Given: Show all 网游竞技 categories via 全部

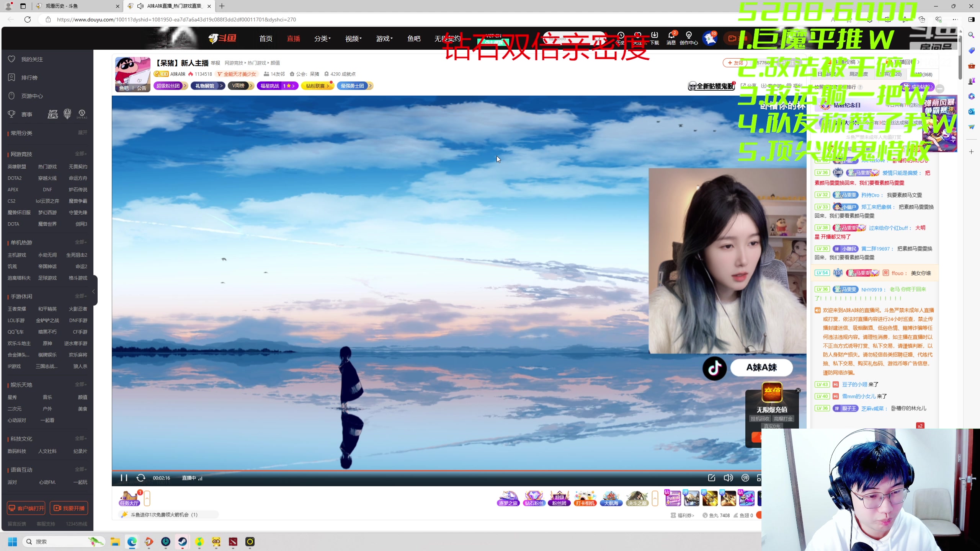Looking at the screenshot, I should (x=81, y=154).
